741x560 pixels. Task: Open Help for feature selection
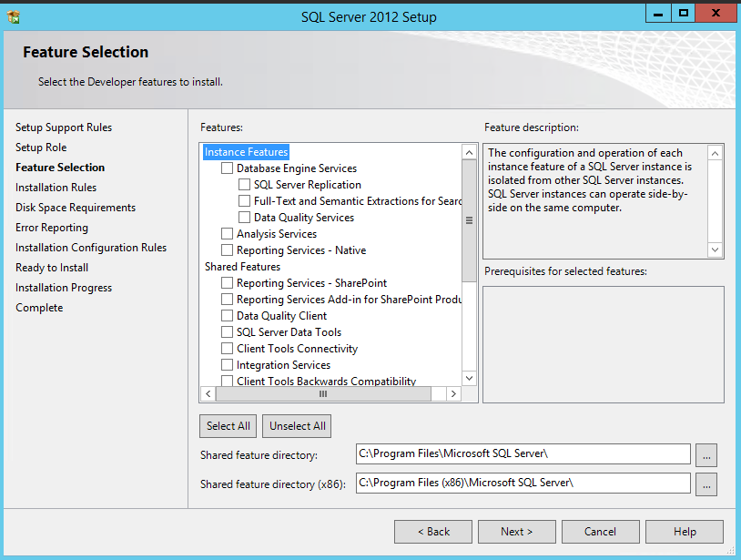(x=685, y=532)
